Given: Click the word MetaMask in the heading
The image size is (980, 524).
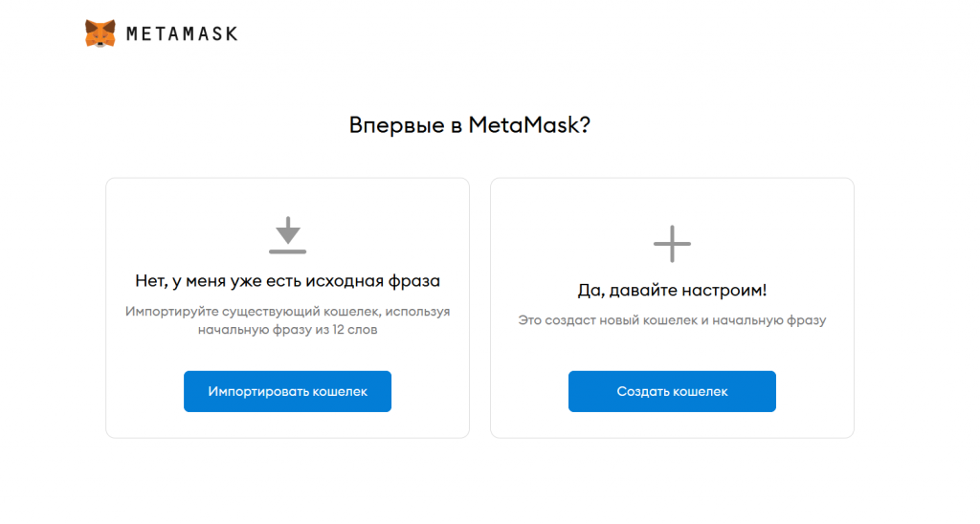Looking at the screenshot, I should coord(523,125).
